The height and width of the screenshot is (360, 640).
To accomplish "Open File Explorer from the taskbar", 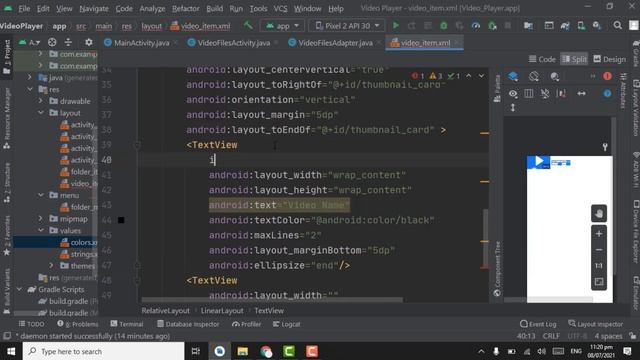I will coord(243,351).
